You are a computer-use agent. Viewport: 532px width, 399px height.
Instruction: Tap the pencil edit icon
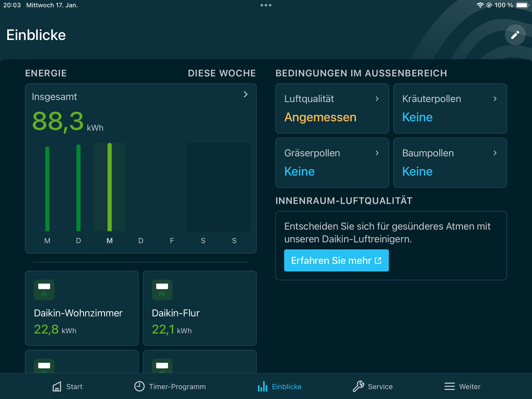pos(515,35)
